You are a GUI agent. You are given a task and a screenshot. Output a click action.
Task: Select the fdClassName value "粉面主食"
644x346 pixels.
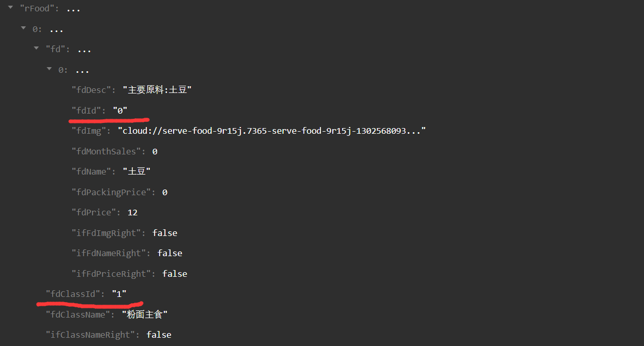[145, 314]
